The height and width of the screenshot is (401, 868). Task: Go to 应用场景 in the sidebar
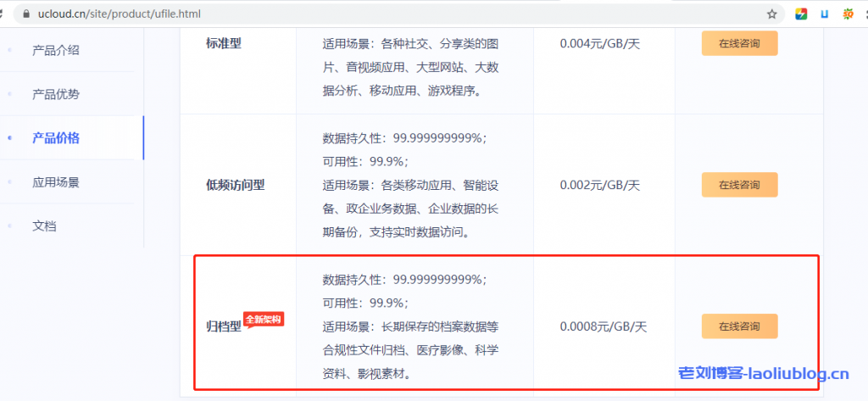[x=55, y=181]
